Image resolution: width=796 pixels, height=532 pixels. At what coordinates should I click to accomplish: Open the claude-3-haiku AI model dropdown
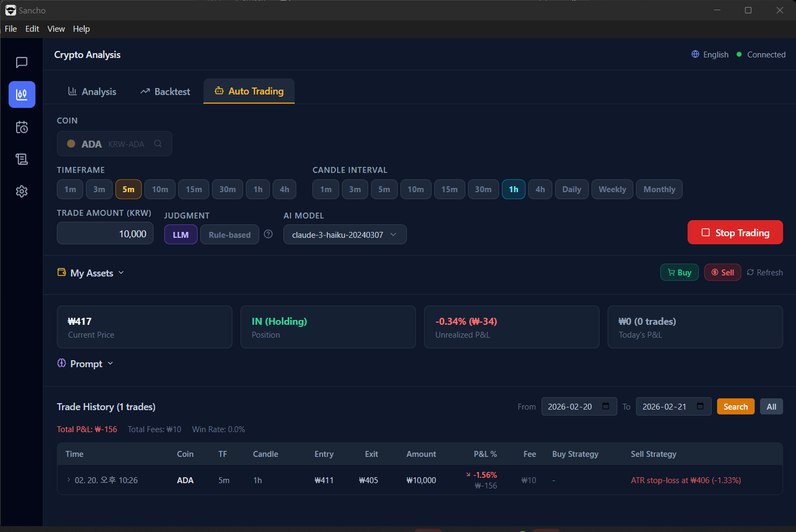pos(345,234)
